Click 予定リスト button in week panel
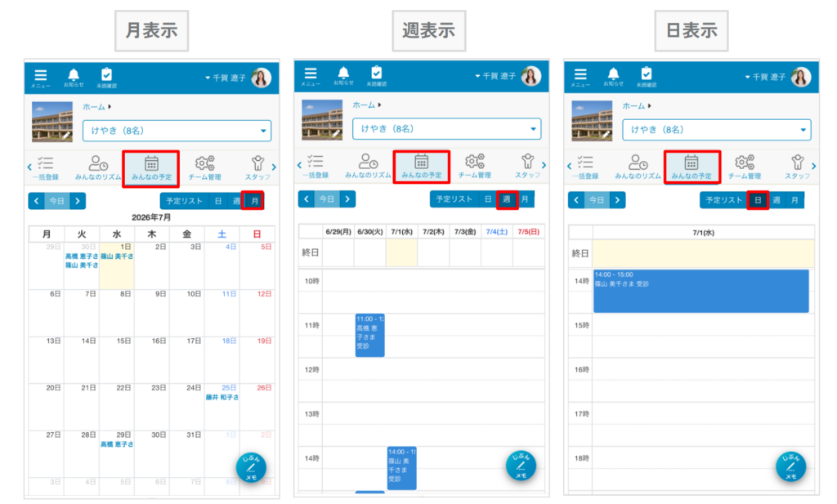 tap(454, 199)
